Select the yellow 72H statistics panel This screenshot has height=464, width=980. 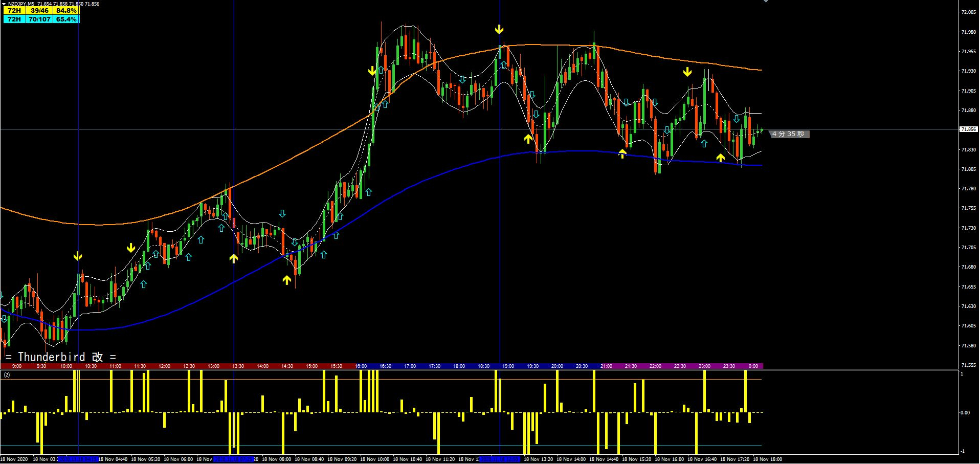[14, 10]
